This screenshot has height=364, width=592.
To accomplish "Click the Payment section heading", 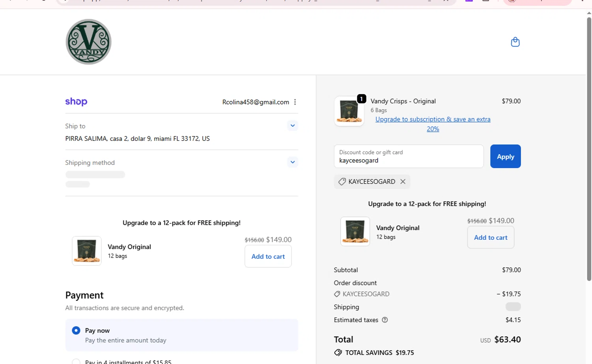I will tap(84, 295).
